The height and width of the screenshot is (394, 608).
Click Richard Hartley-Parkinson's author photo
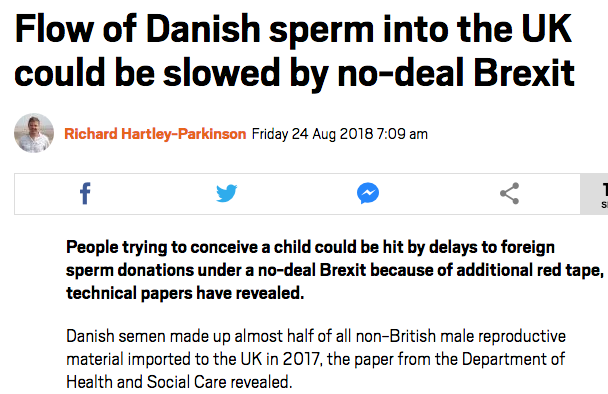coord(34,133)
